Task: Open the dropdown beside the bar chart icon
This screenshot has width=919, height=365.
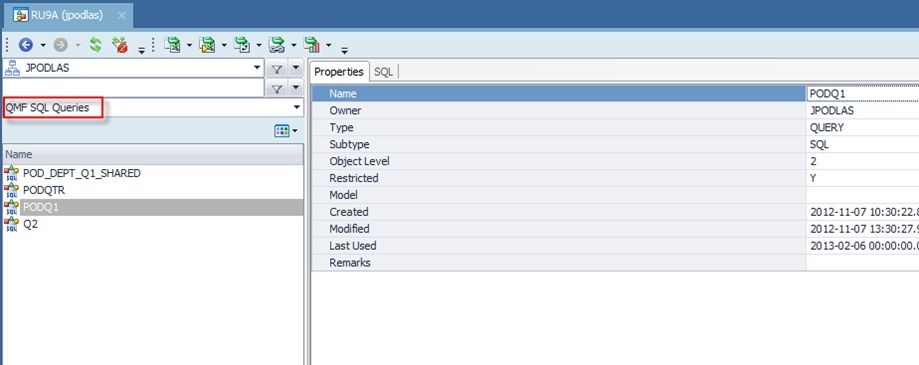Action: coord(328,45)
